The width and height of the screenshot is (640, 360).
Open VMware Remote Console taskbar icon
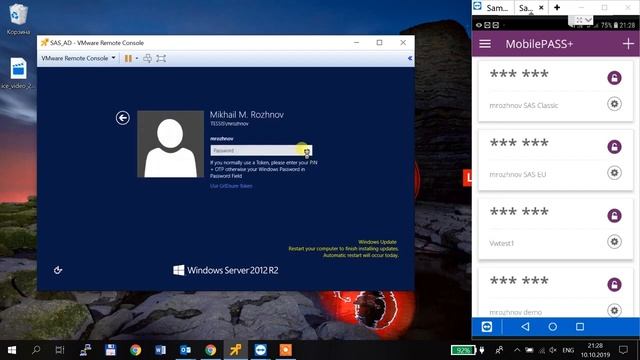click(235, 350)
